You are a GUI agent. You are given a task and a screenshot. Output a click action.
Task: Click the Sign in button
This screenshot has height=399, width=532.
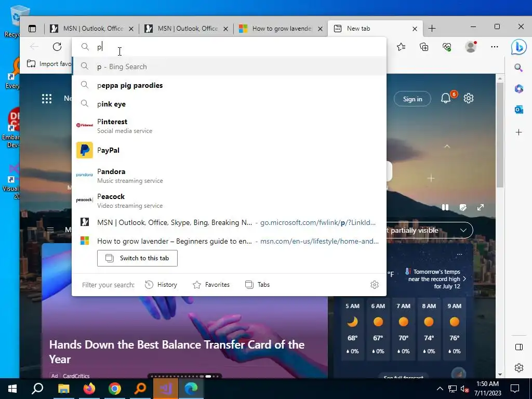point(412,99)
